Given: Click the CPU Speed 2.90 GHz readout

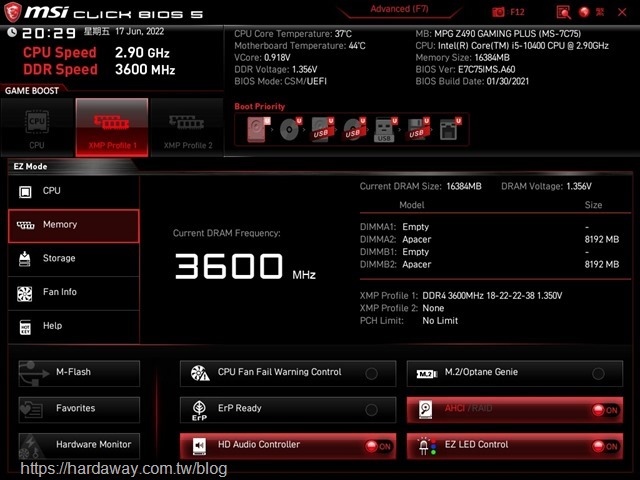Looking at the screenshot, I should tap(96, 53).
